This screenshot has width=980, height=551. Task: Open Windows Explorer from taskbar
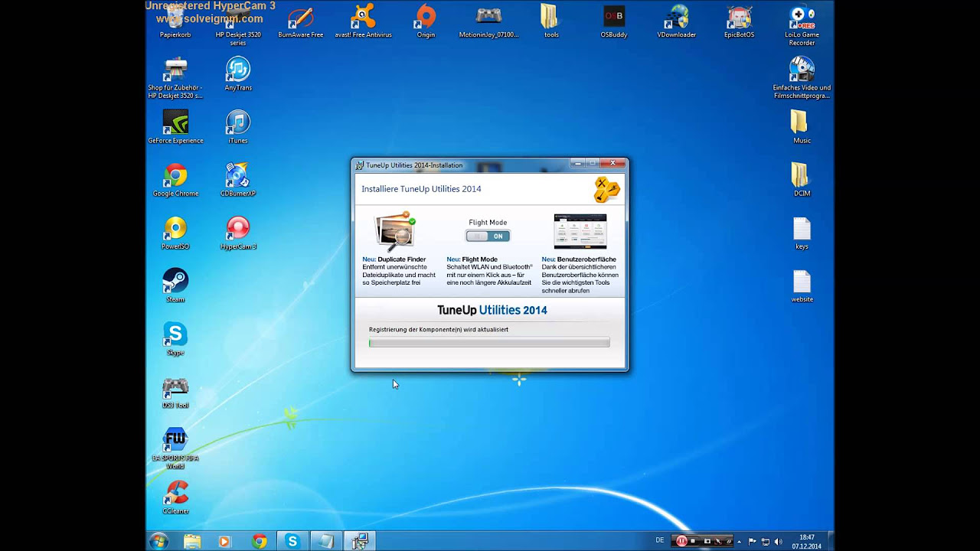[192, 541]
